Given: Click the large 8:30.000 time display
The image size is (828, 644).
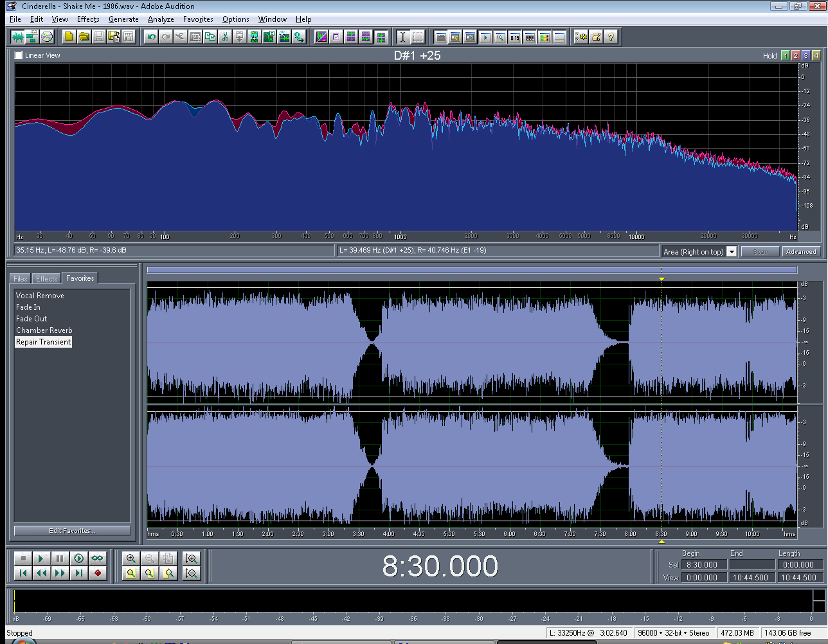Looking at the screenshot, I should click(440, 566).
